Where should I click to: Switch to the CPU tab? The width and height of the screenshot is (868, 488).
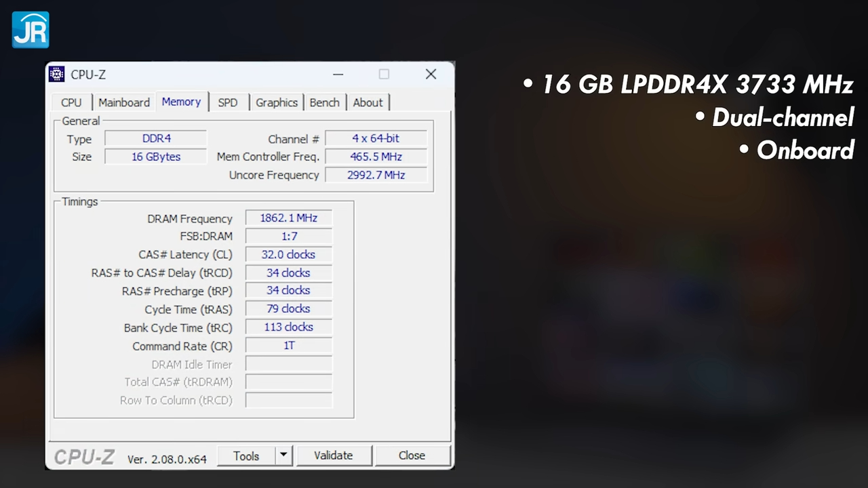(x=71, y=102)
